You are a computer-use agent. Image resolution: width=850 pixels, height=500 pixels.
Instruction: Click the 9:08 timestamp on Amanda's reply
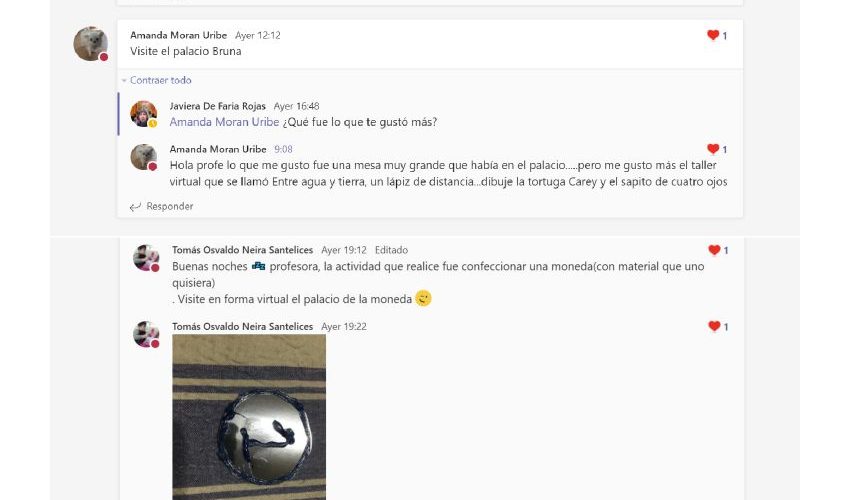tap(283, 149)
